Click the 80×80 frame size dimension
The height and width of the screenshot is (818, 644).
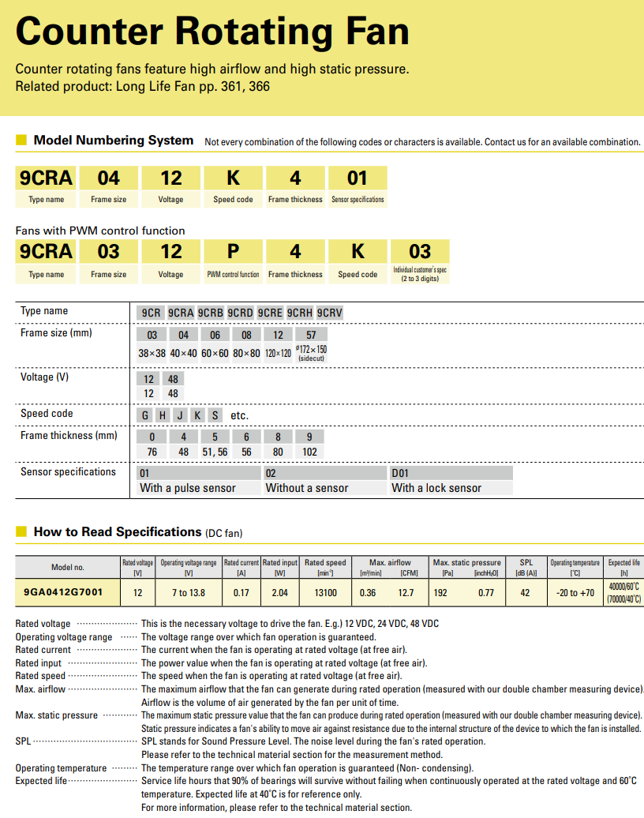point(245,353)
